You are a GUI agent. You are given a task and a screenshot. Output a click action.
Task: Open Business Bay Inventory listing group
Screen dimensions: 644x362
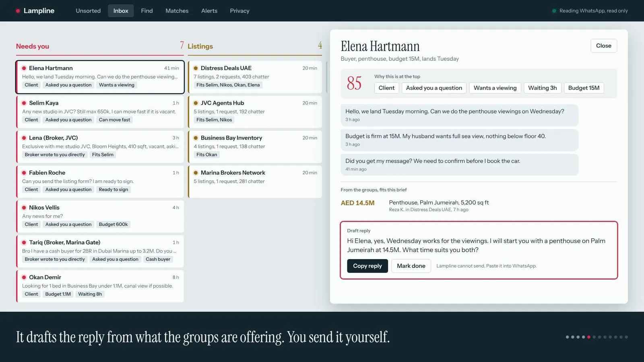(255, 147)
